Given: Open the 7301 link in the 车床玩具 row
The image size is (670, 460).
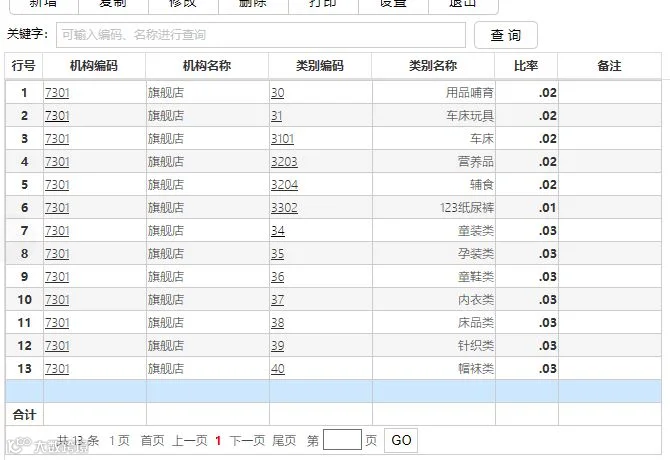Looking at the screenshot, I should click(57, 116).
